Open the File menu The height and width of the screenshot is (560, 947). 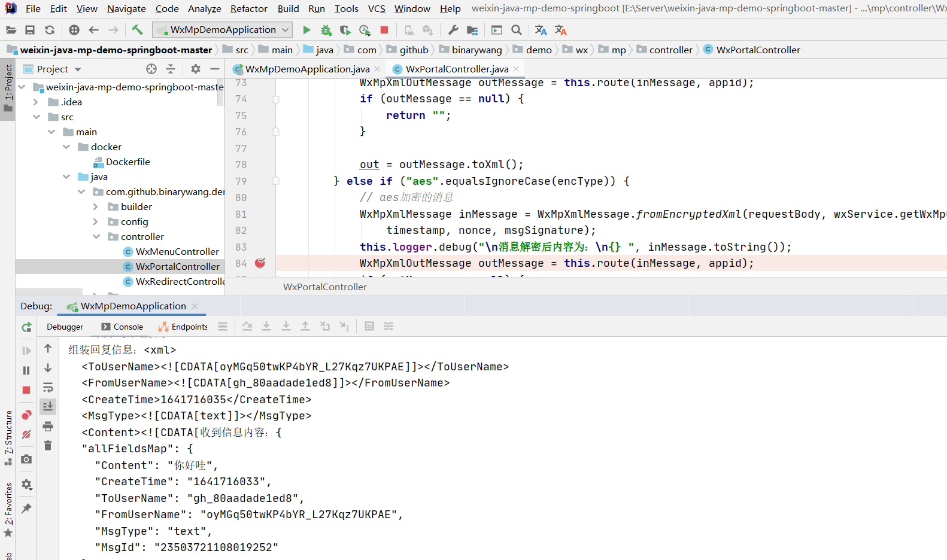click(x=33, y=8)
